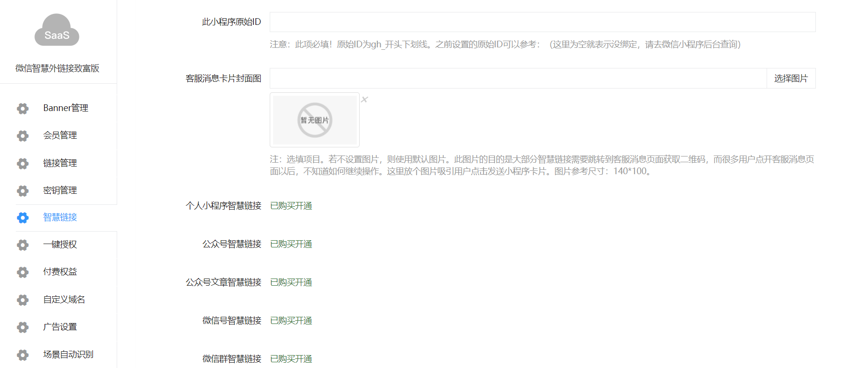
Task: Click the gear icon beside 广告设置
Action: 22,327
